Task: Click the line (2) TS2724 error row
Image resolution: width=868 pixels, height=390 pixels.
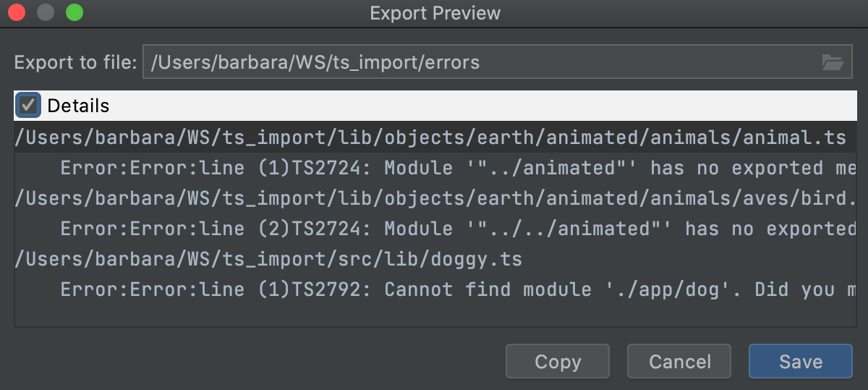Action: tap(456, 229)
